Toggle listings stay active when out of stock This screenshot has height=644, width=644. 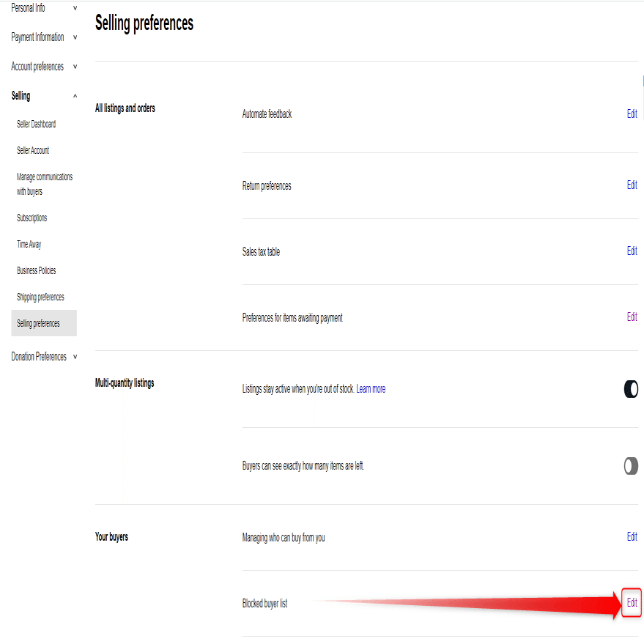pos(631,389)
